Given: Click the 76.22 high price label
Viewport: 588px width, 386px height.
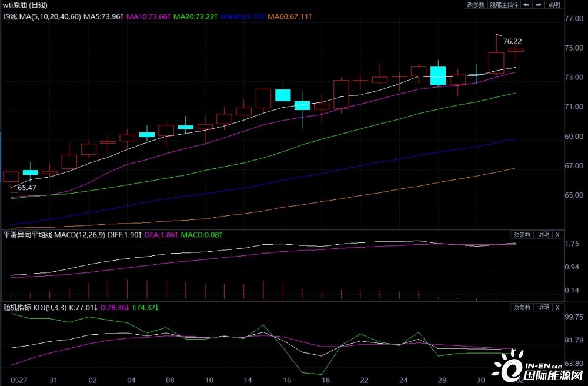Looking at the screenshot, I should point(513,41).
